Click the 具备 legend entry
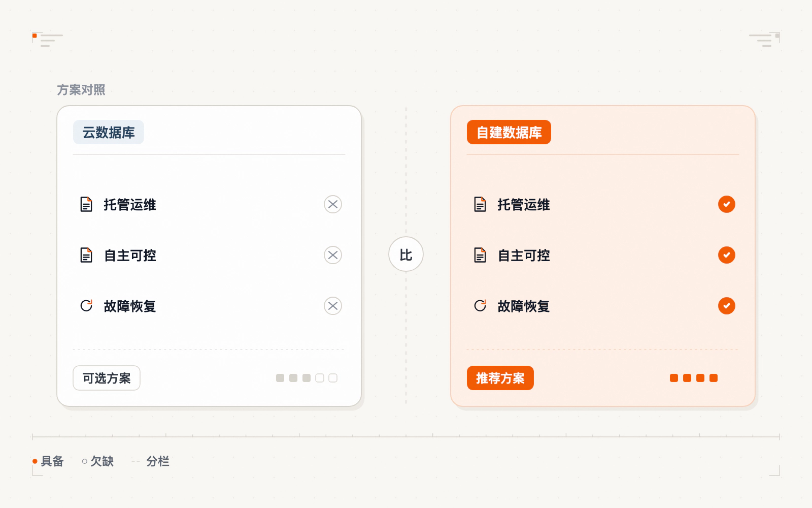This screenshot has width=812, height=508. coord(48,461)
